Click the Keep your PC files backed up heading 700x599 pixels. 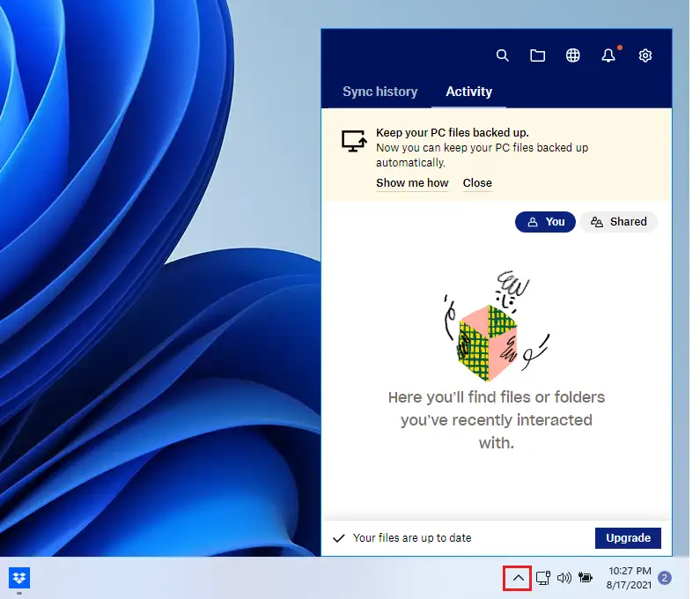[x=453, y=133]
